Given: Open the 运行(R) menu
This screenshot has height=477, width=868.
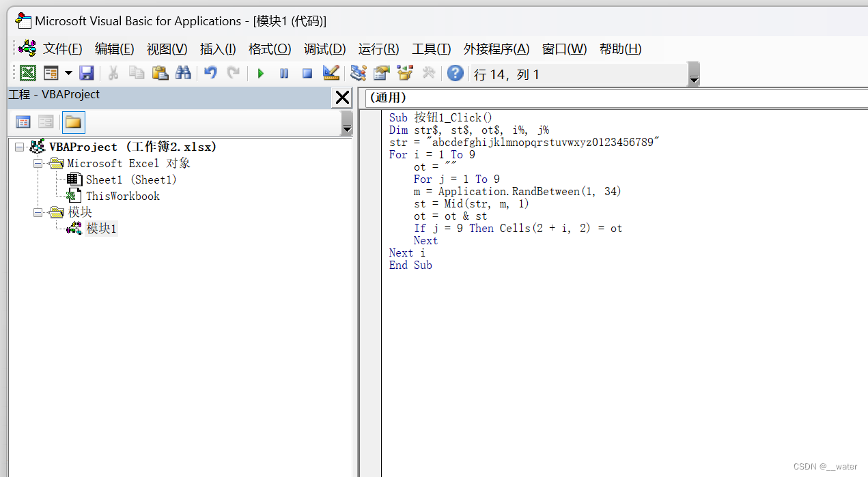Looking at the screenshot, I should (x=378, y=49).
